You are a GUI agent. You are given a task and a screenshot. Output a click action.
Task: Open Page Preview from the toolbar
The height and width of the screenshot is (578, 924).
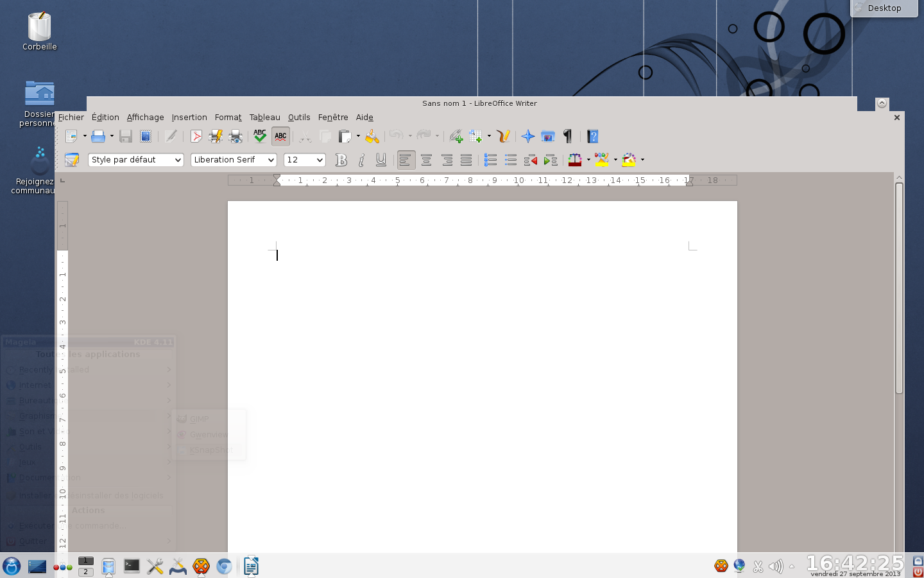pos(235,136)
